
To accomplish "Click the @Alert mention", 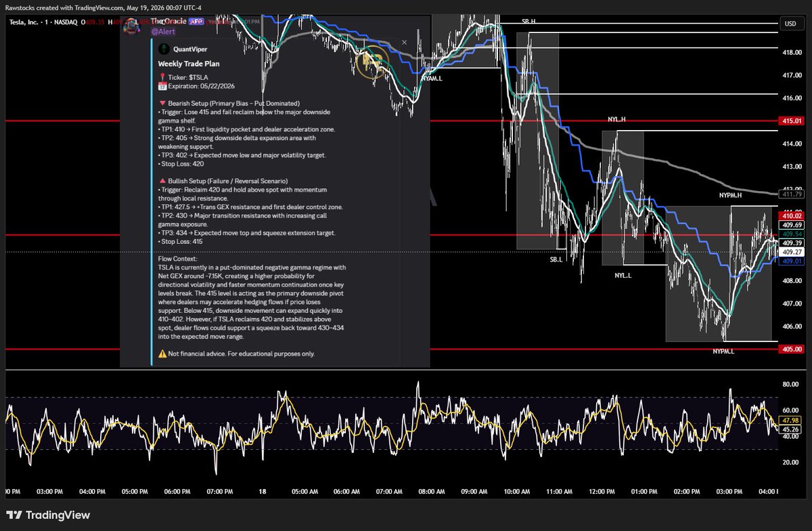I will (162, 31).
